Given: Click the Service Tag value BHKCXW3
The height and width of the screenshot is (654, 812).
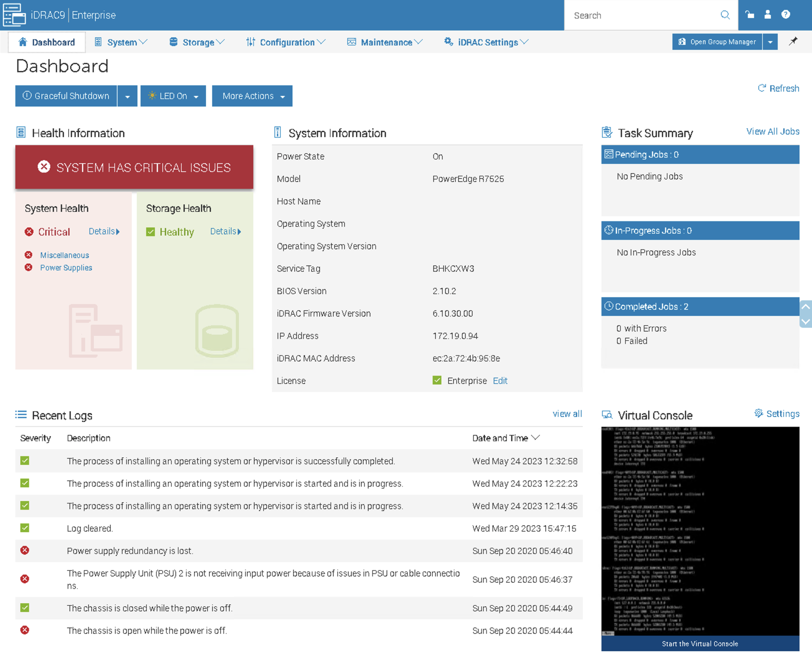Looking at the screenshot, I should [453, 268].
